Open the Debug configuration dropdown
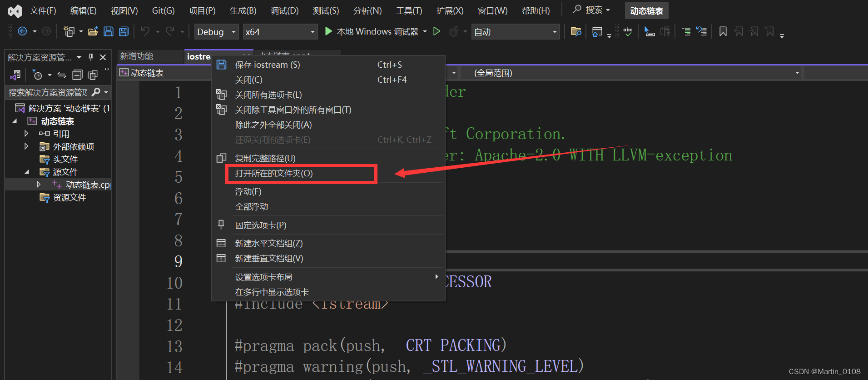This screenshot has width=868, height=380. click(x=216, y=32)
